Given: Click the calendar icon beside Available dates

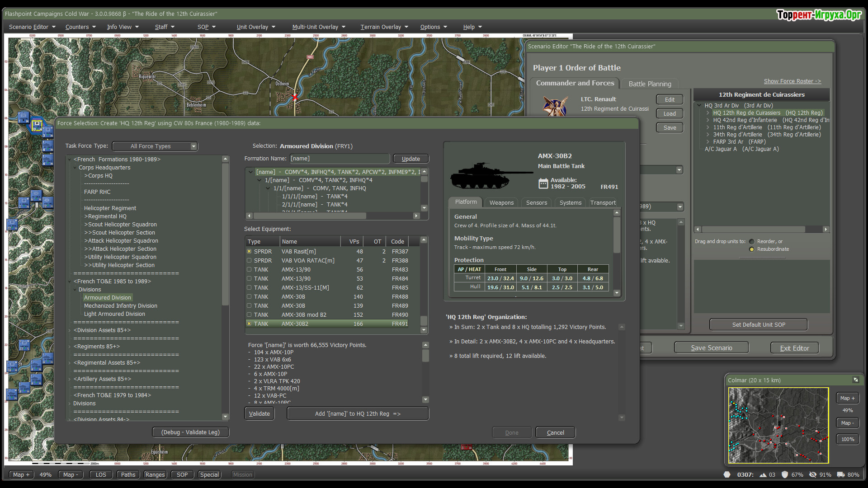Looking at the screenshot, I should (x=543, y=183).
